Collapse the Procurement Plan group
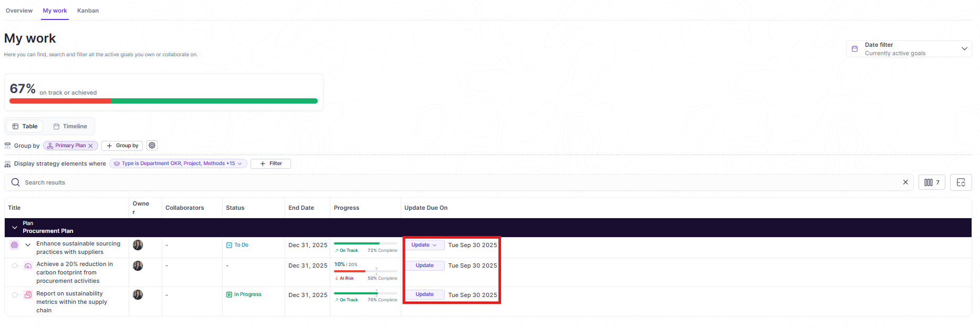The width and height of the screenshot is (980, 327). click(14, 228)
